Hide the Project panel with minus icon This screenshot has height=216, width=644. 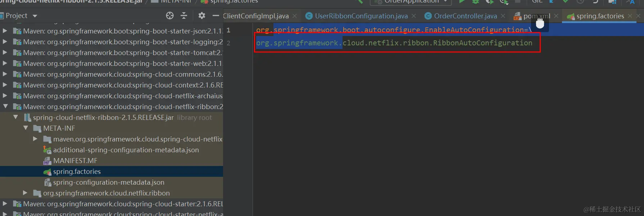coord(216,15)
